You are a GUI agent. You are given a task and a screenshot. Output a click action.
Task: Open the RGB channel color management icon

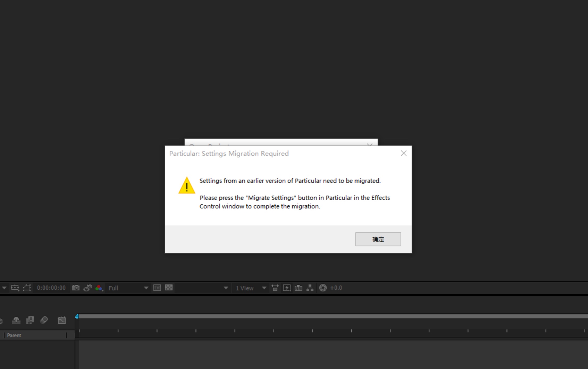point(99,288)
